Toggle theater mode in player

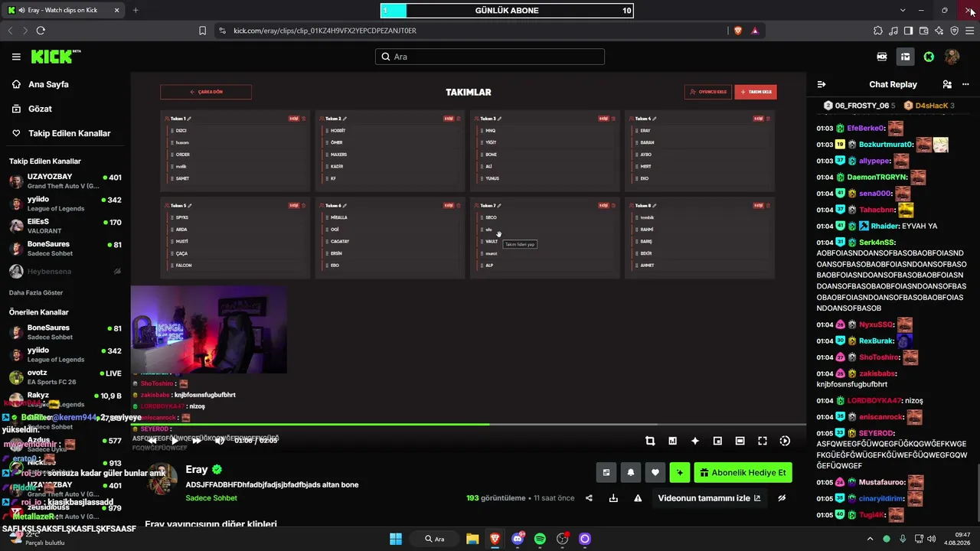pos(740,441)
